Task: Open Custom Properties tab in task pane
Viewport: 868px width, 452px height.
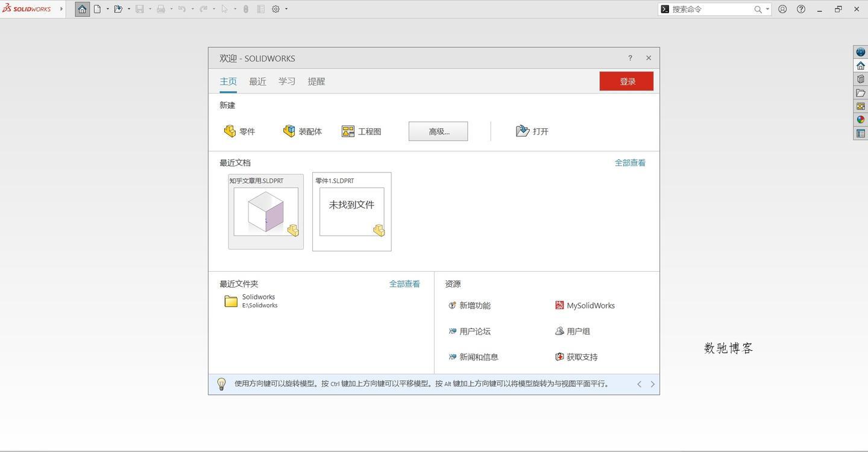Action: coord(861,133)
